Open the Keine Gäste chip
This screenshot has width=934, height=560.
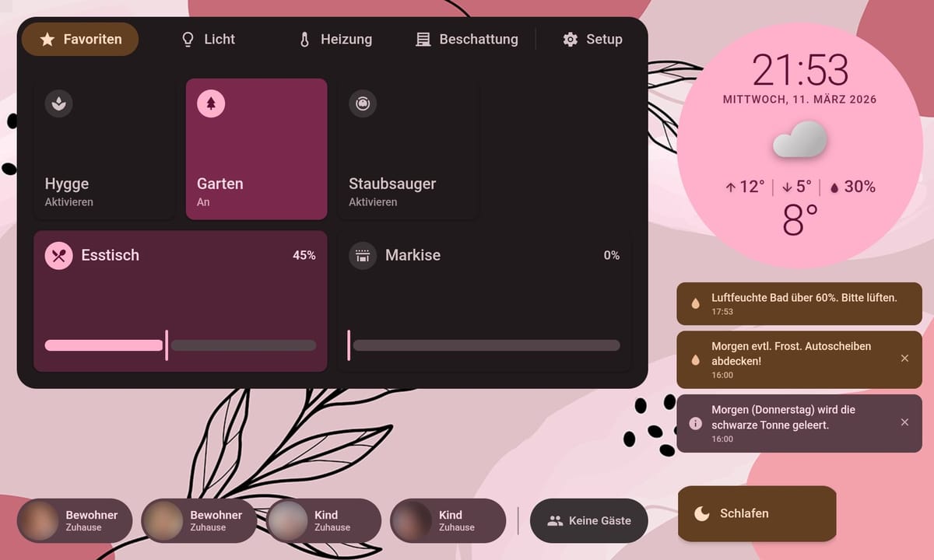click(589, 520)
